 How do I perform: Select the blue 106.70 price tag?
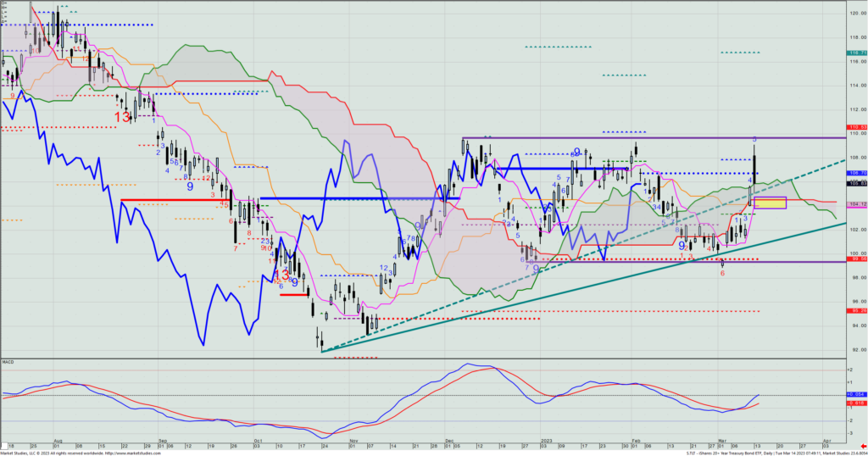pos(857,173)
